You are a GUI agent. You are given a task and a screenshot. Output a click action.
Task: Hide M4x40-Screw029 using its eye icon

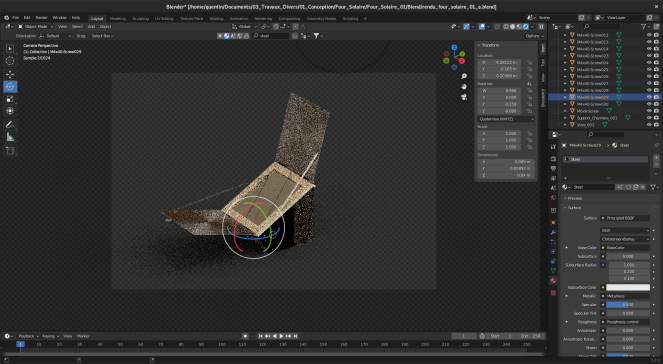tap(649, 97)
